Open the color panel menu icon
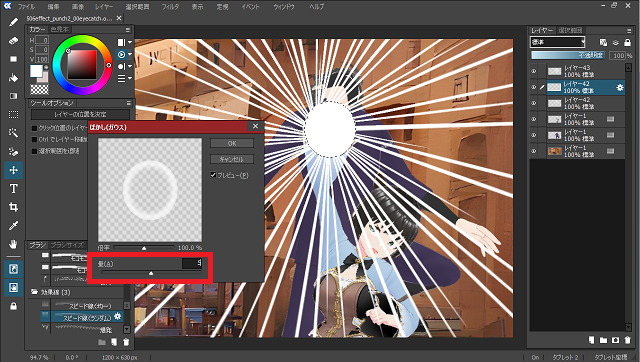 (x=128, y=30)
